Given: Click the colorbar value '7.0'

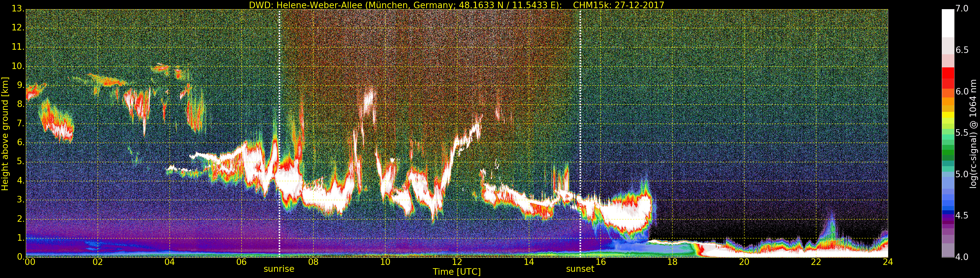Looking at the screenshot, I should click(x=962, y=9).
